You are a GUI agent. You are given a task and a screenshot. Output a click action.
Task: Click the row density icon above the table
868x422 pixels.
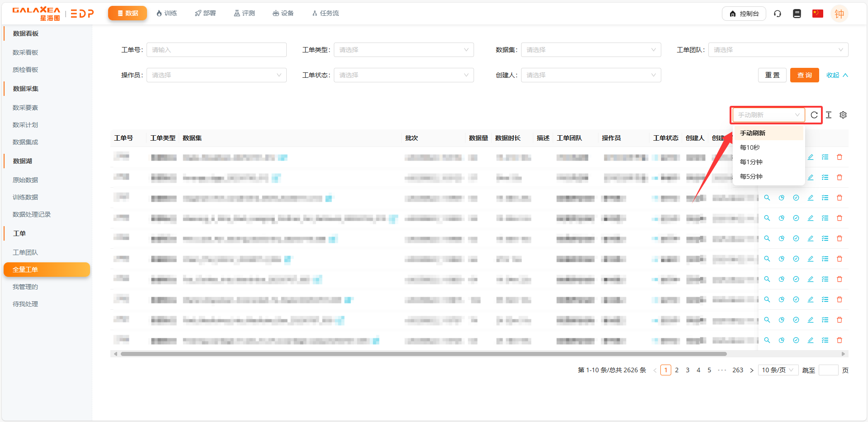pos(829,115)
